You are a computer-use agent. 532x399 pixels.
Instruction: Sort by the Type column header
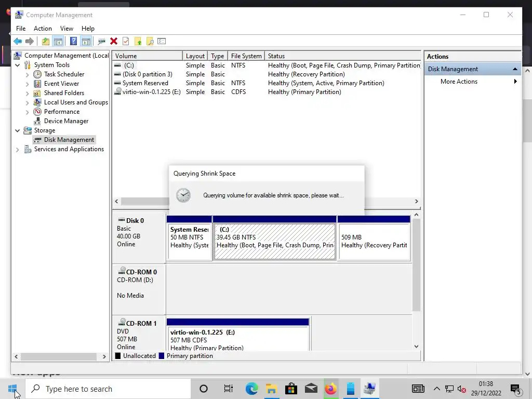click(218, 56)
